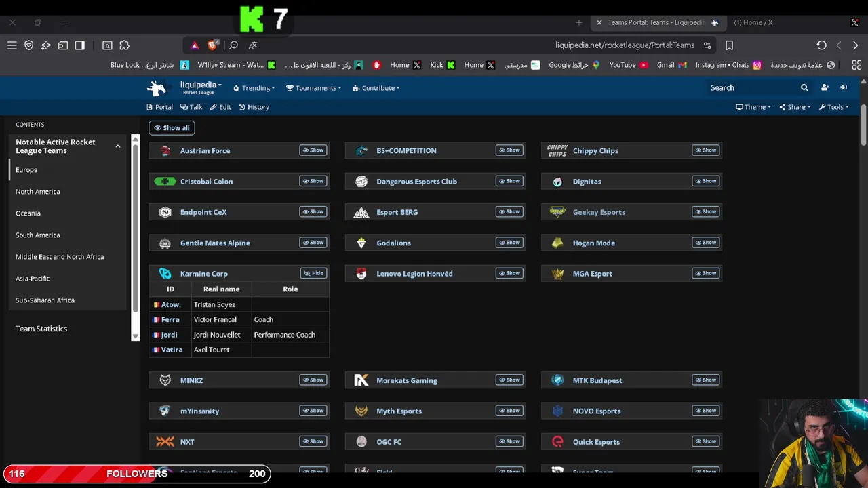Open the Austrian Force team logo
The height and width of the screenshot is (488, 868).
[165, 150]
